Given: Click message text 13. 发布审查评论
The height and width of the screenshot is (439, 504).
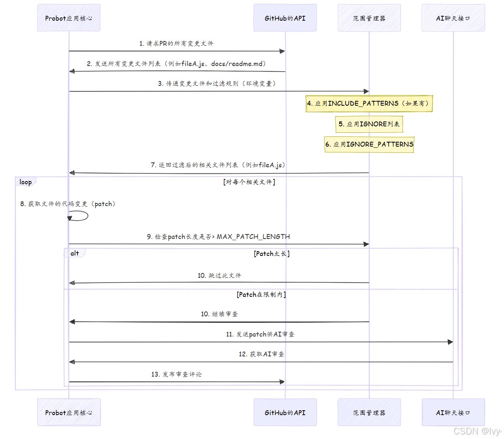Looking at the screenshot, I should pyautogui.click(x=177, y=374).
